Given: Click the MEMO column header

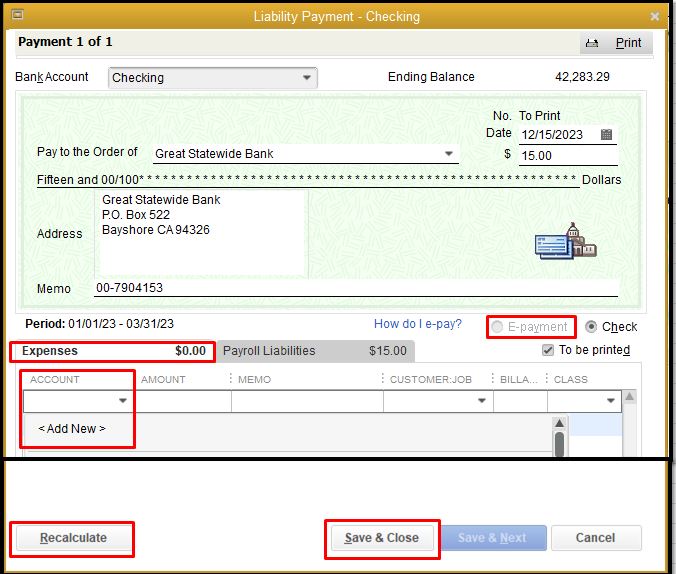Looking at the screenshot, I should (x=254, y=380).
